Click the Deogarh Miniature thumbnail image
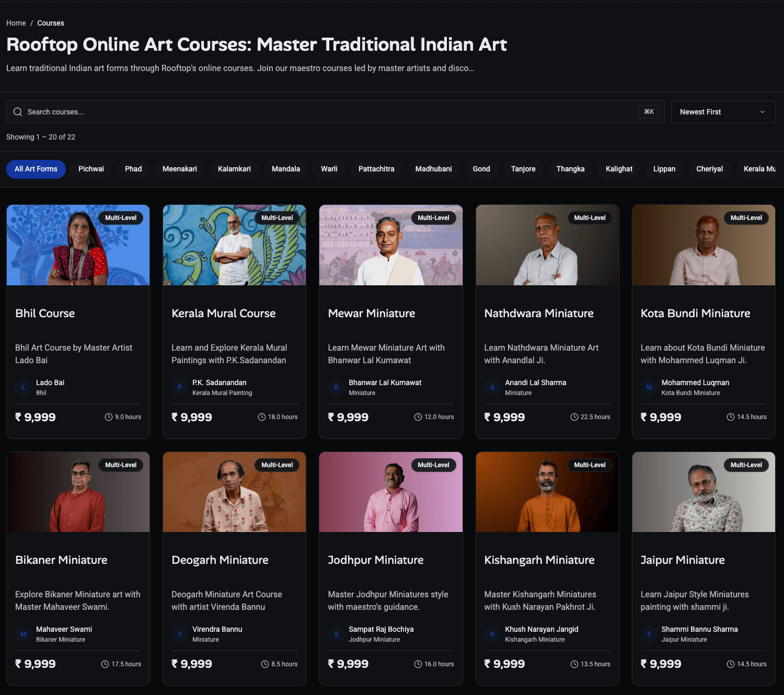Image resolution: width=784 pixels, height=695 pixels. point(234,492)
